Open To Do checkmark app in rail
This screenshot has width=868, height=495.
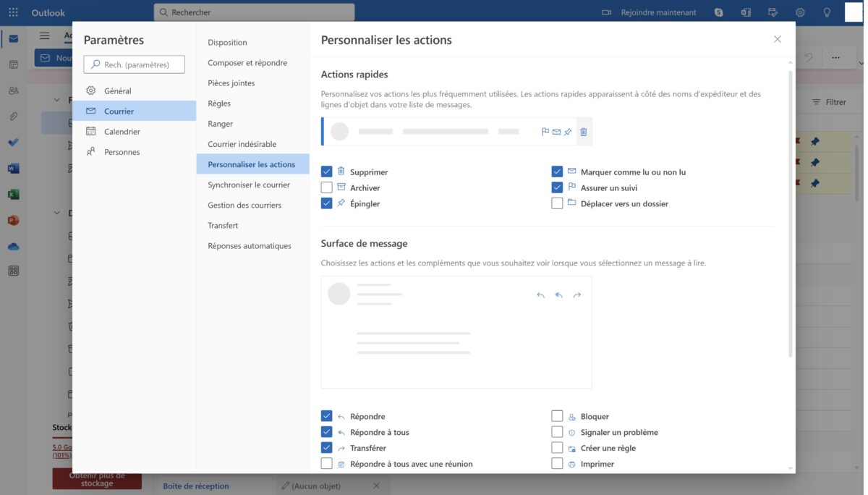13,143
